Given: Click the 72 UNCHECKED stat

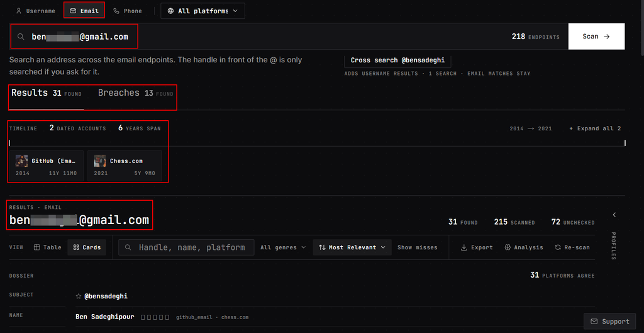Looking at the screenshot, I should (x=573, y=222).
